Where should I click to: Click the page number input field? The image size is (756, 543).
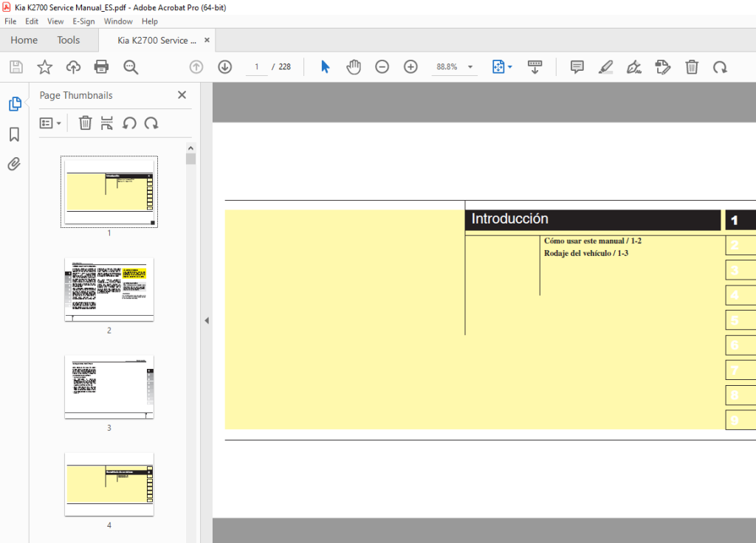click(256, 67)
